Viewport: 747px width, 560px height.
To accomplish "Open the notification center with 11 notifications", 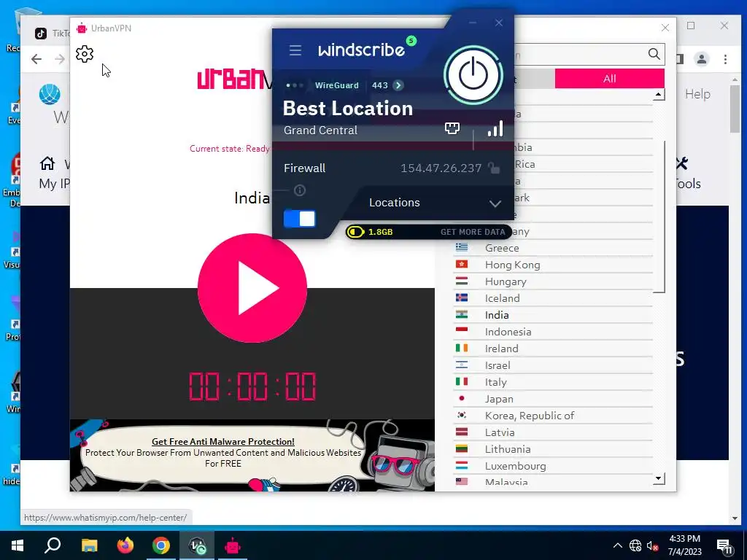I will click(724, 547).
